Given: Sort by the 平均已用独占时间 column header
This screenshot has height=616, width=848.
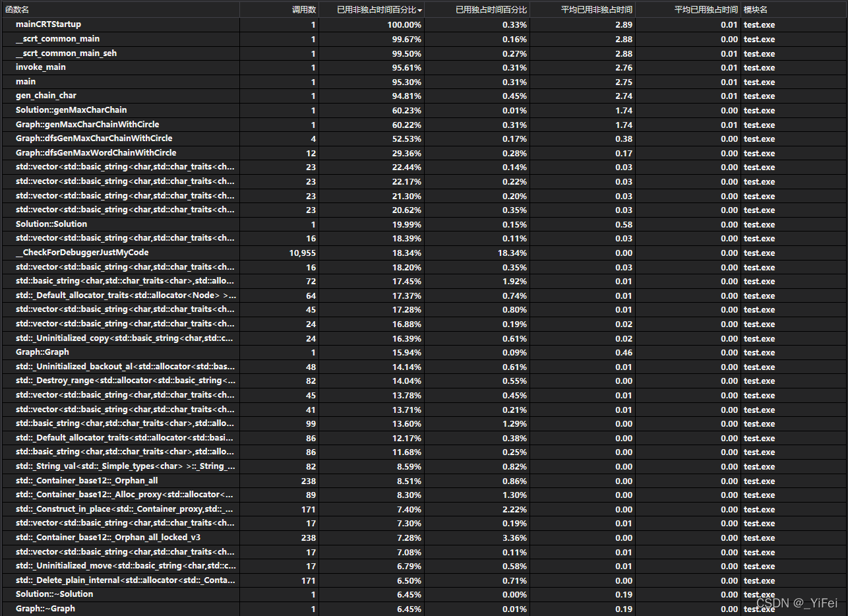Looking at the screenshot, I should coord(688,10).
